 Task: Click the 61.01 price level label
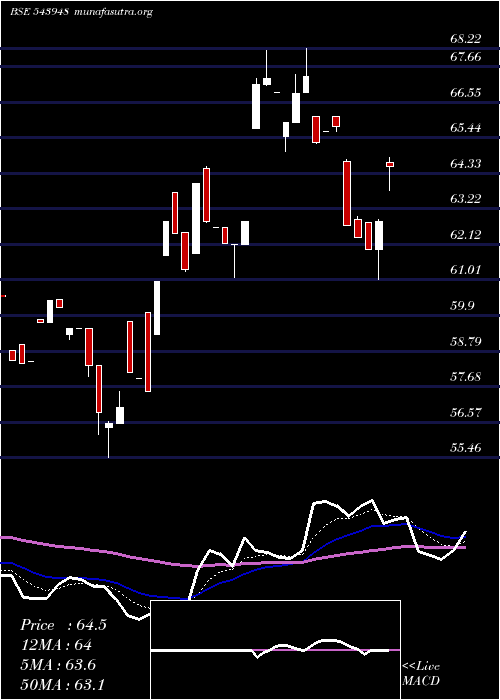466,270
